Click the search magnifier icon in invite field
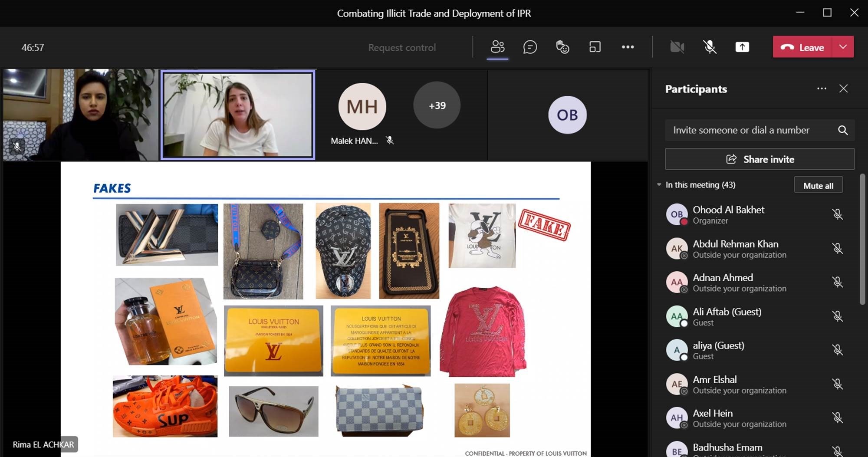Screen dimensions: 868x457 click(x=843, y=130)
